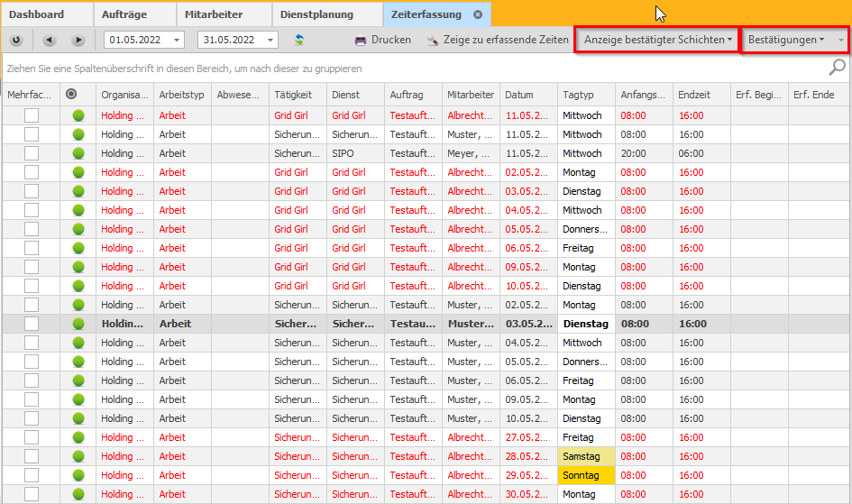Click green status dot in Albrecht 27.05 row
This screenshot has width=852, height=504.
point(78,437)
